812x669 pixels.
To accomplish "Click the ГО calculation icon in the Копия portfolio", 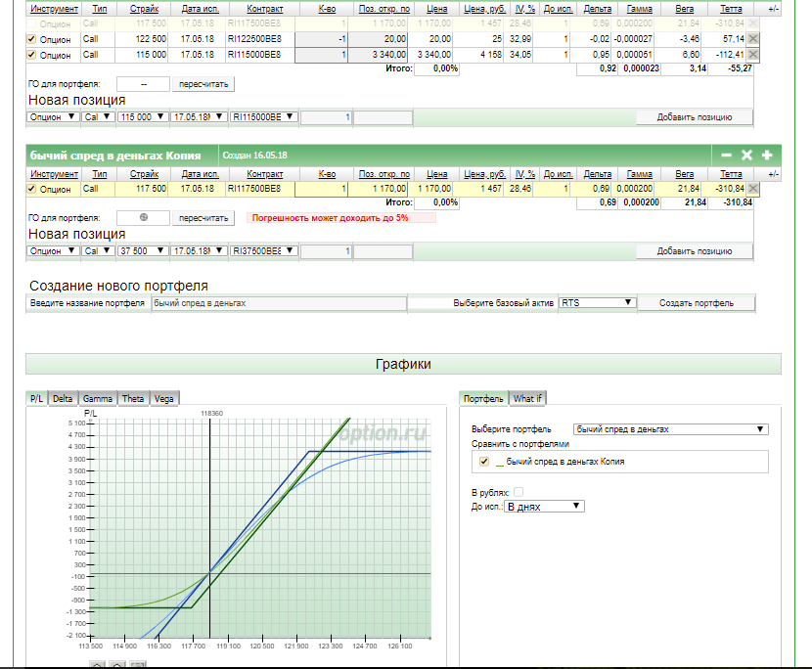I will pyautogui.click(x=143, y=218).
